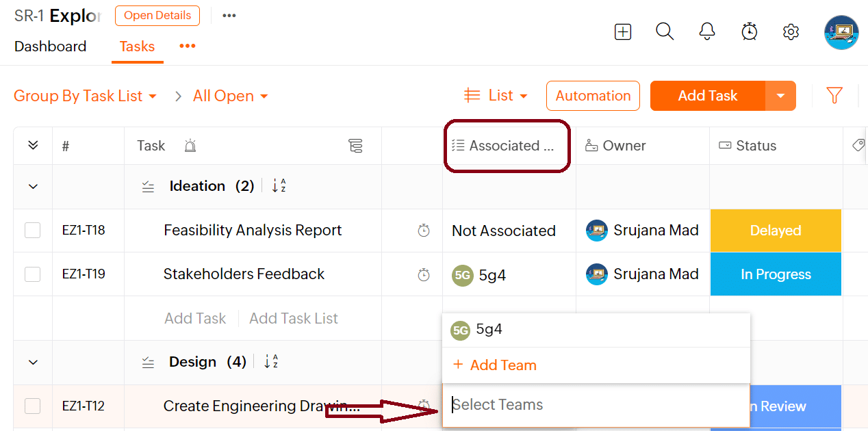Click the filter funnel icon

834,96
